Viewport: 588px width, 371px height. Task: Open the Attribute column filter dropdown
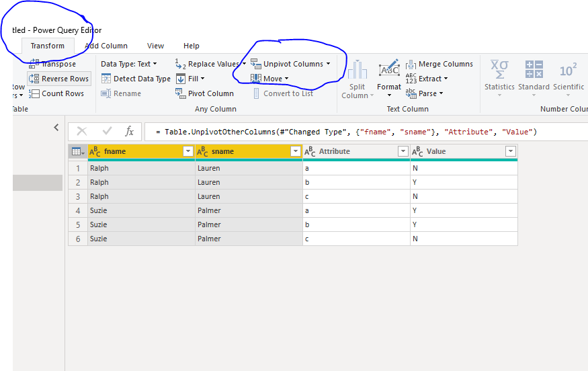[403, 151]
